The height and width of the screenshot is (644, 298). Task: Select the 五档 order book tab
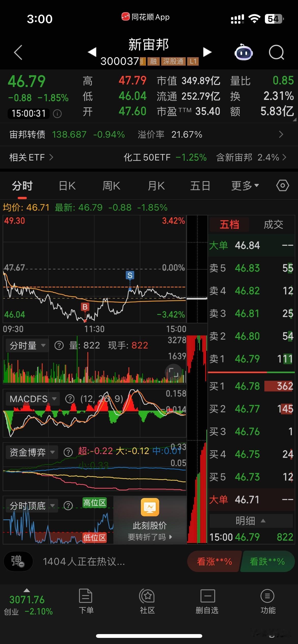pyautogui.click(x=229, y=225)
